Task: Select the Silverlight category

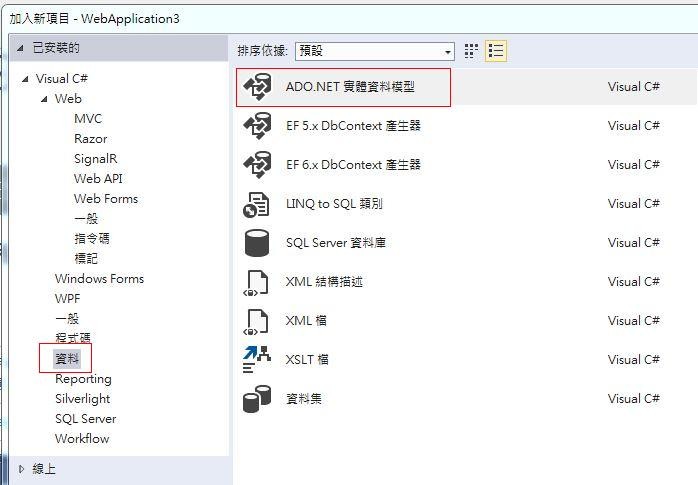Action: coord(82,399)
